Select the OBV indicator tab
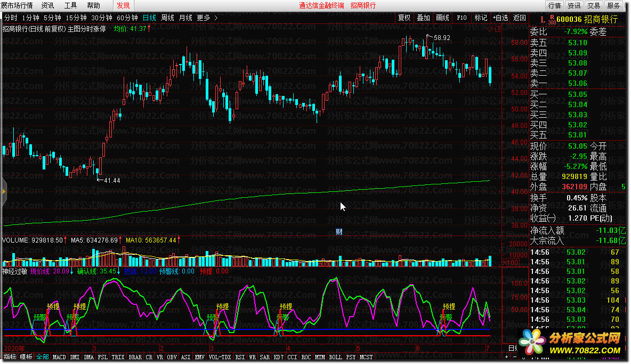Viewport: 631px width, 364px height. tap(172, 357)
